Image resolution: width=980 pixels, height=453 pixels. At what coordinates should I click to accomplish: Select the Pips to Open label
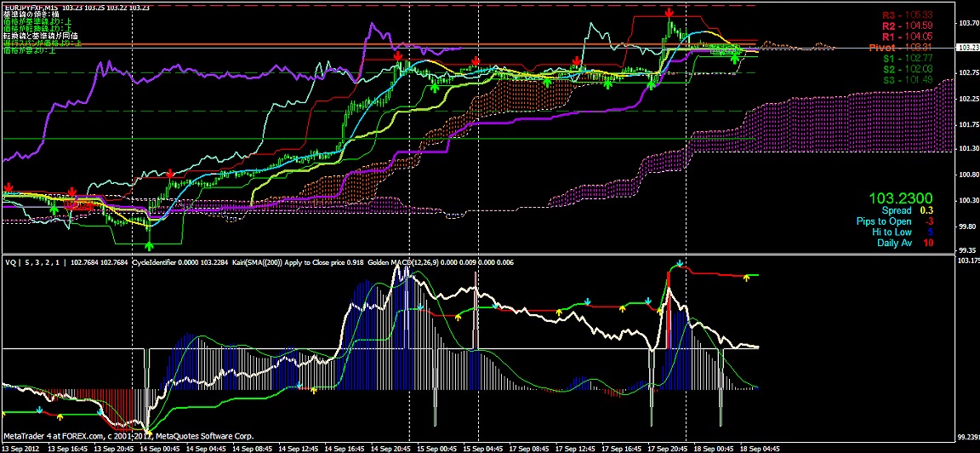click(x=883, y=221)
